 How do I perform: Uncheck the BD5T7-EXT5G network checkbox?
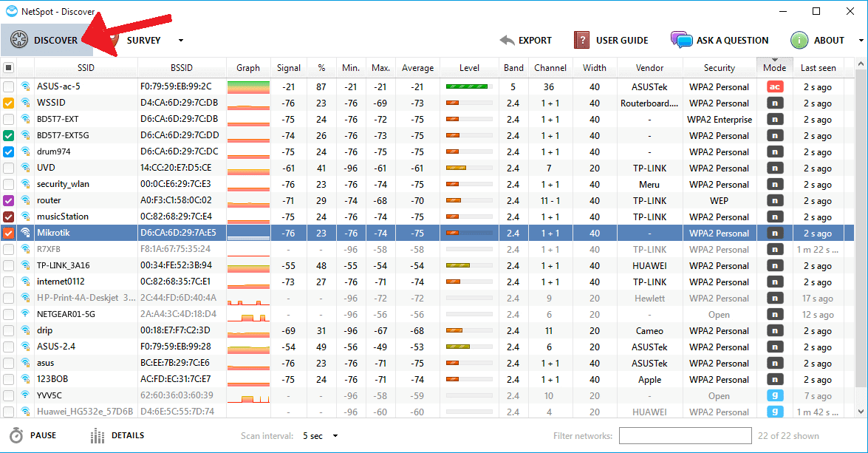pyautogui.click(x=8, y=136)
